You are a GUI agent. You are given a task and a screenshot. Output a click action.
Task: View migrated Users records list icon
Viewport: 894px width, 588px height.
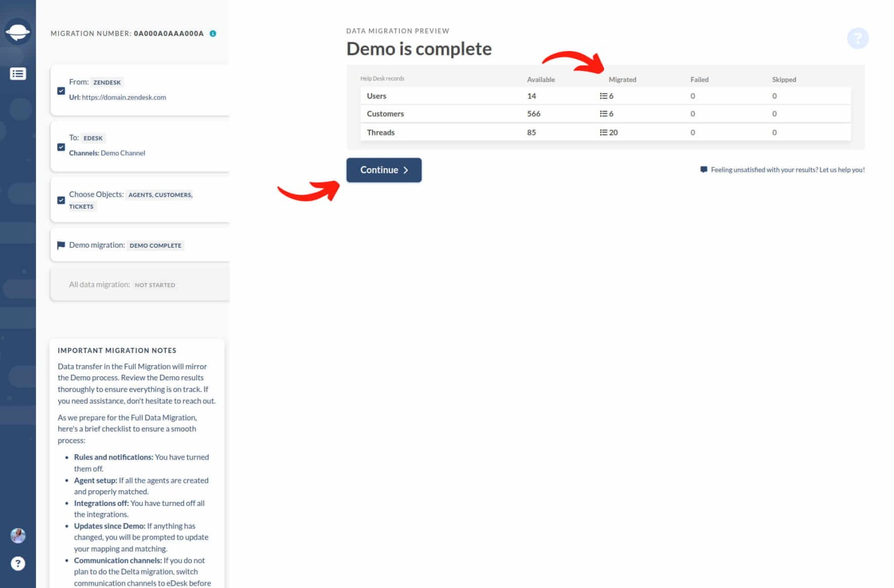604,96
